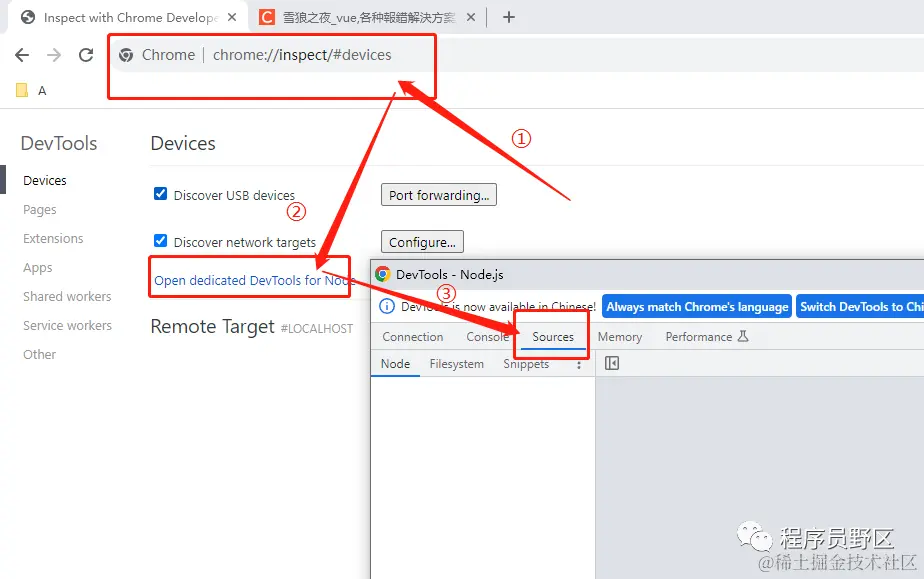Image resolution: width=924 pixels, height=579 pixels.
Task: Open Apps in the DevTools sidebar
Action: [x=38, y=267]
